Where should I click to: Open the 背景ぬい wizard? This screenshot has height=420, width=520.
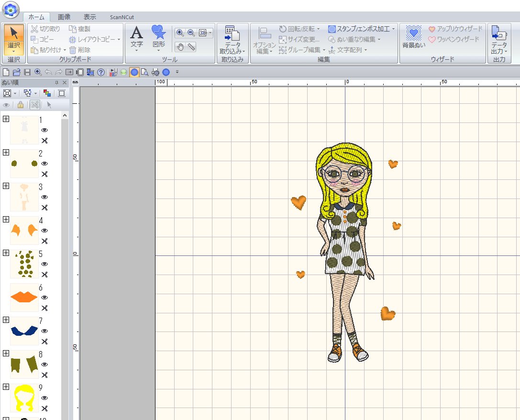pos(413,38)
